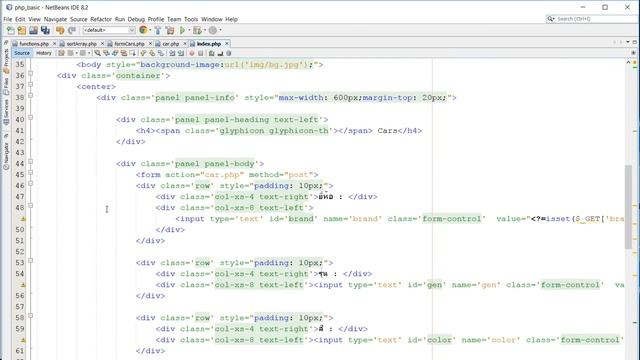The width and height of the screenshot is (640, 360).
Task: Close the car.php tab
Action: tap(184, 43)
